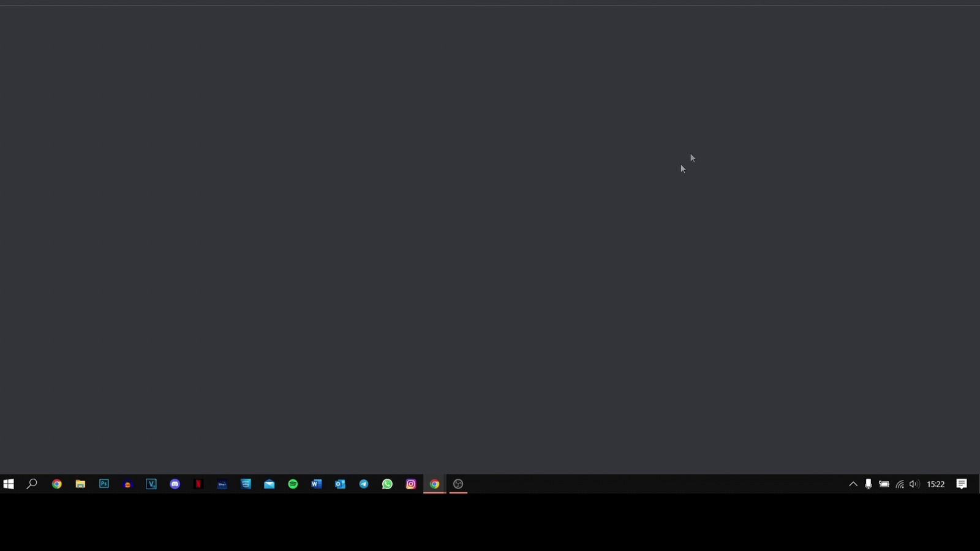980x551 pixels.
Task: Open Disney+ from the taskbar
Action: coord(222,484)
